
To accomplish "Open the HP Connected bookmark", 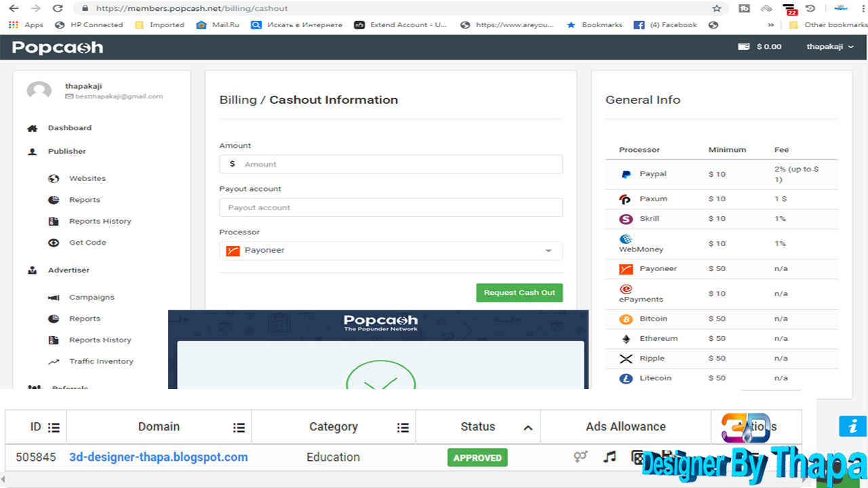I will pyautogui.click(x=89, y=25).
